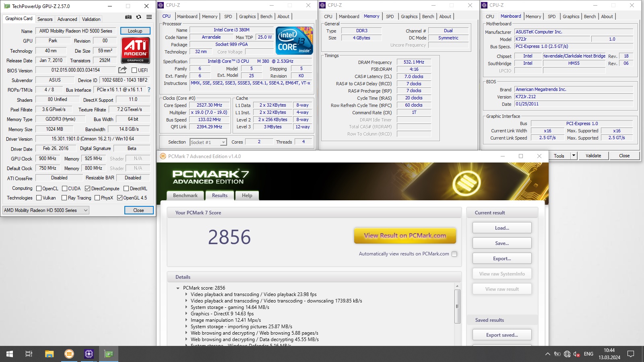Toggle the OpenCL checkbox
The image size is (644, 362).
click(39, 188)
